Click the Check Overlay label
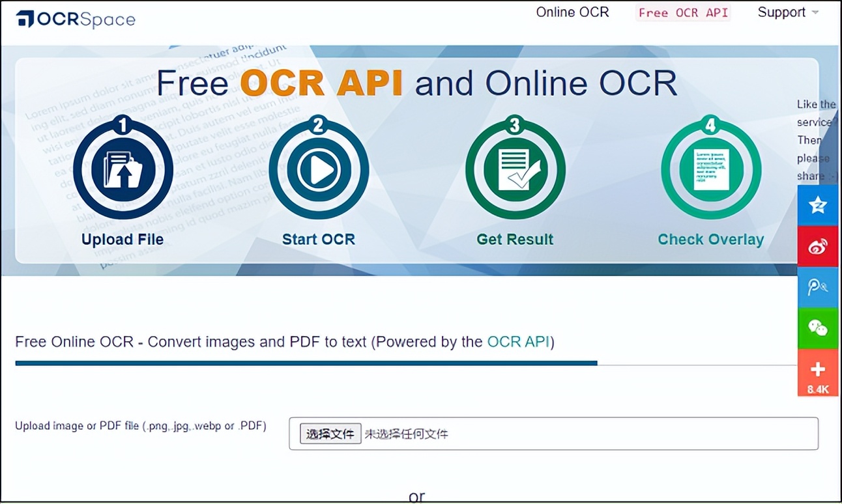842x504 pixels. (711, 240)
